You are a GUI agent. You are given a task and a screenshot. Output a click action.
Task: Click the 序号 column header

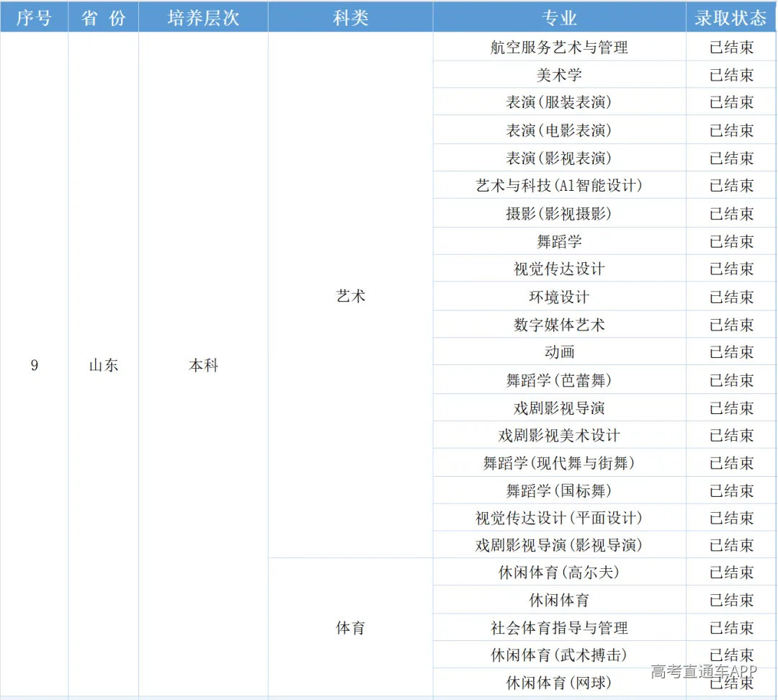[x=35, y=18]
